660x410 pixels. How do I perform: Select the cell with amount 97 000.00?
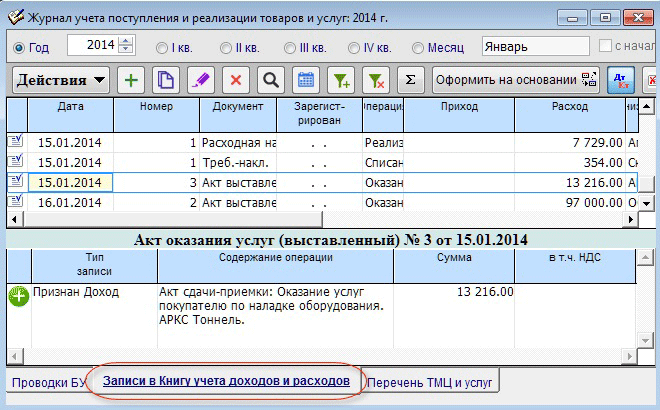click(x=570, y=202)
